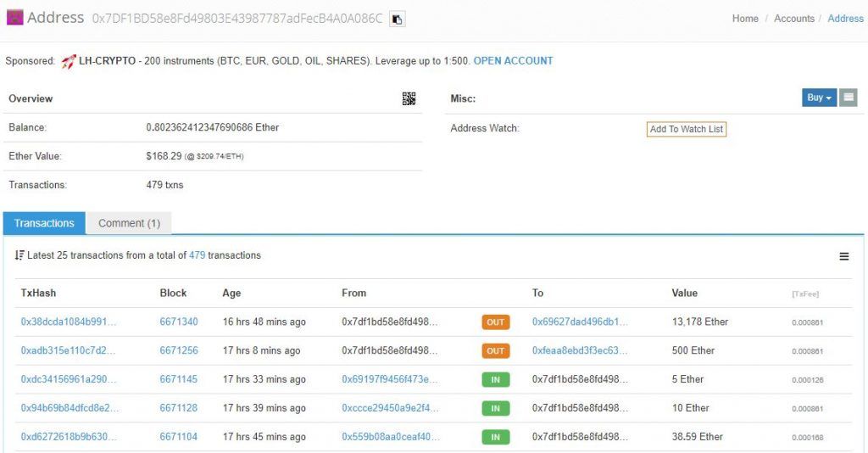
Task: Open block 6671256
Action: coord(179,350)
